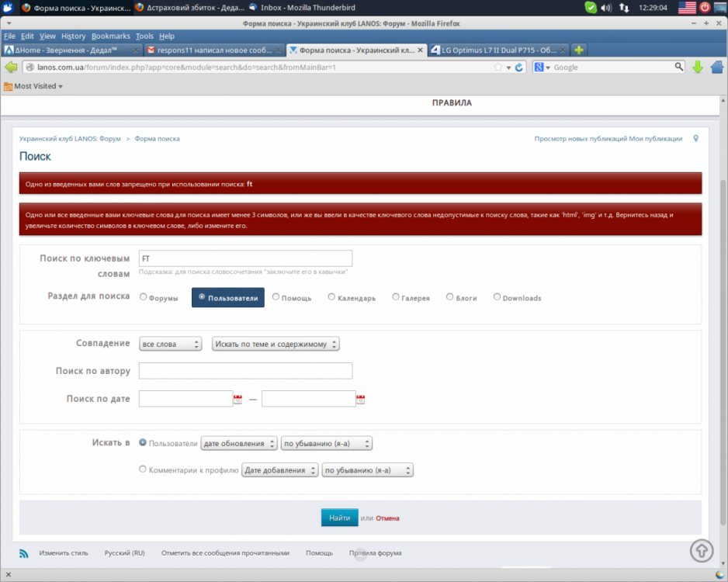
Task: Open a new tab with the plus button
Action: pos(579,50)
